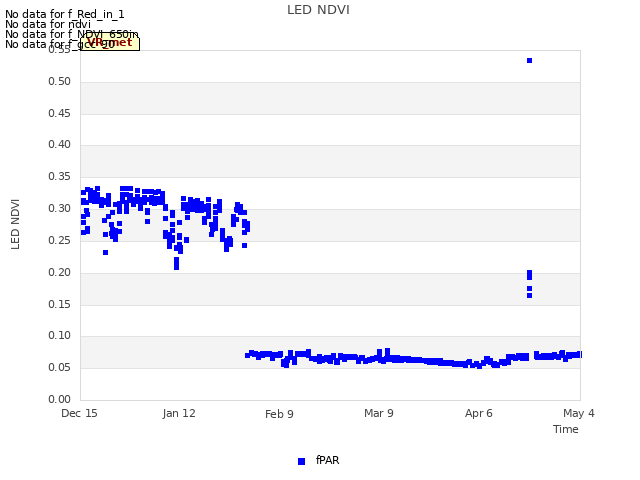Image resolution: width=640 pixels, height=480 pixels.
Task: Click the May 4 x-axis tick label
Action: pos(579,413)
